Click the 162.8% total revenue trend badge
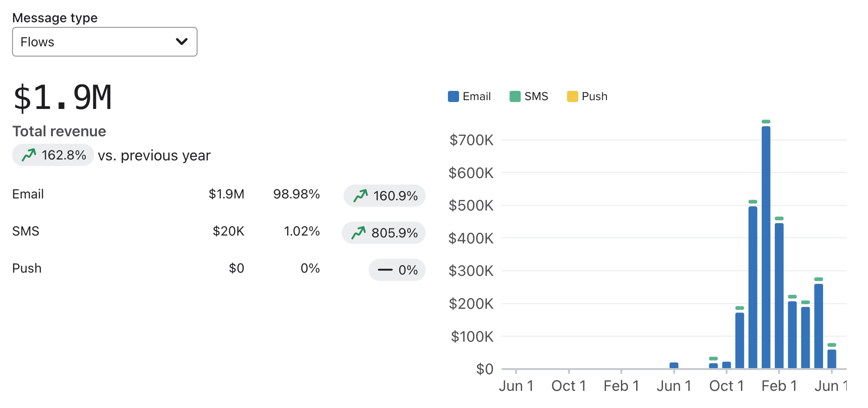Viewport: 868px width, 408px height. click(53, 155)
